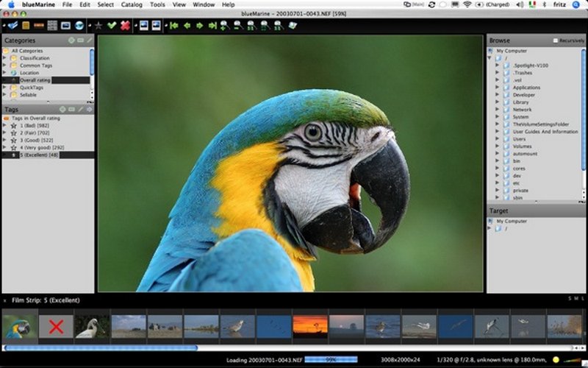
Task: Click the red X reject icon in toolbar
Action: [125, 25]
